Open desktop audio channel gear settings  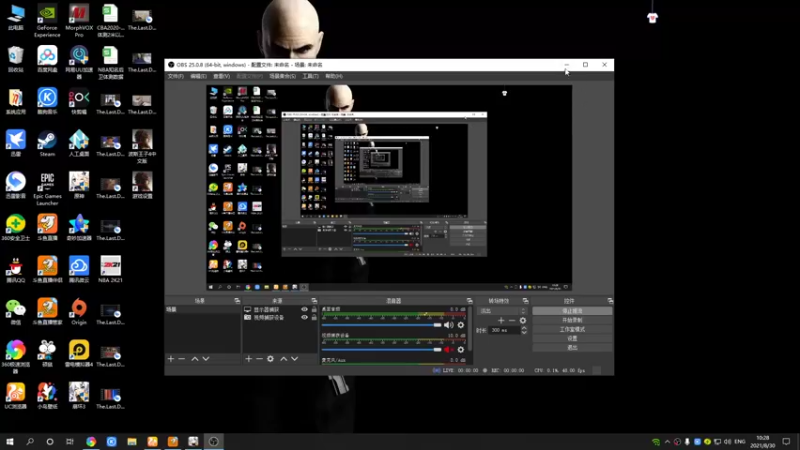(x=461, y=325)
